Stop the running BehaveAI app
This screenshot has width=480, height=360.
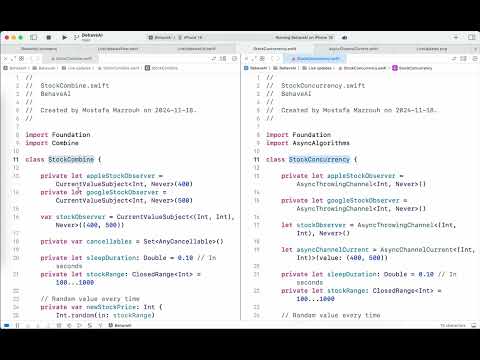[x=49, y=37]
